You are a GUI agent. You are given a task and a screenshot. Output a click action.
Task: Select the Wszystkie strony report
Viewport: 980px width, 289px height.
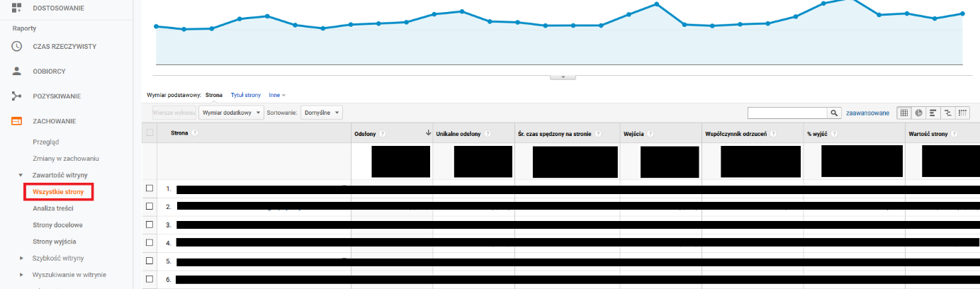(x=58, y=192)
